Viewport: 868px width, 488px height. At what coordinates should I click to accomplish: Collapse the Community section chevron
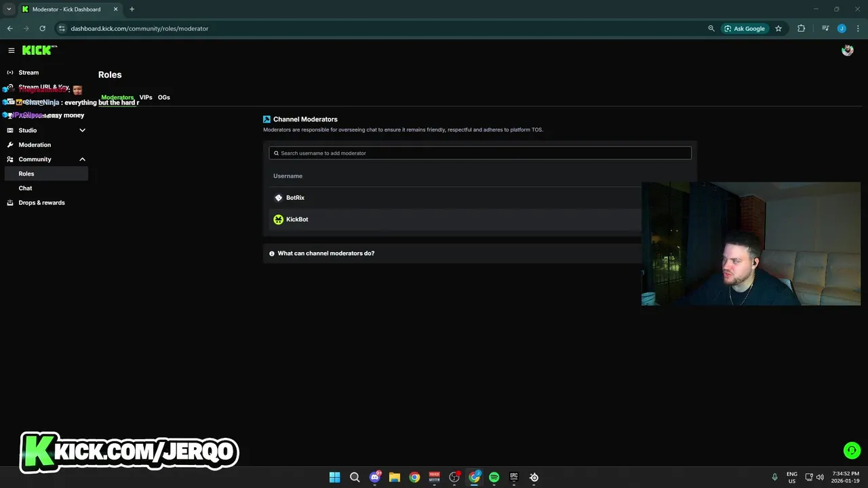coord(83,159)
